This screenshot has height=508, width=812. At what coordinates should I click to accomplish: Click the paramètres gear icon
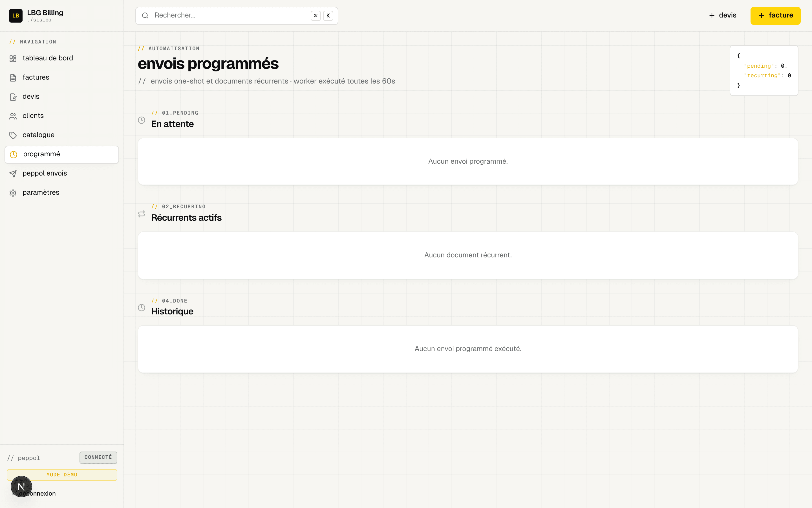pyautogui.click(x=13, y=193)
